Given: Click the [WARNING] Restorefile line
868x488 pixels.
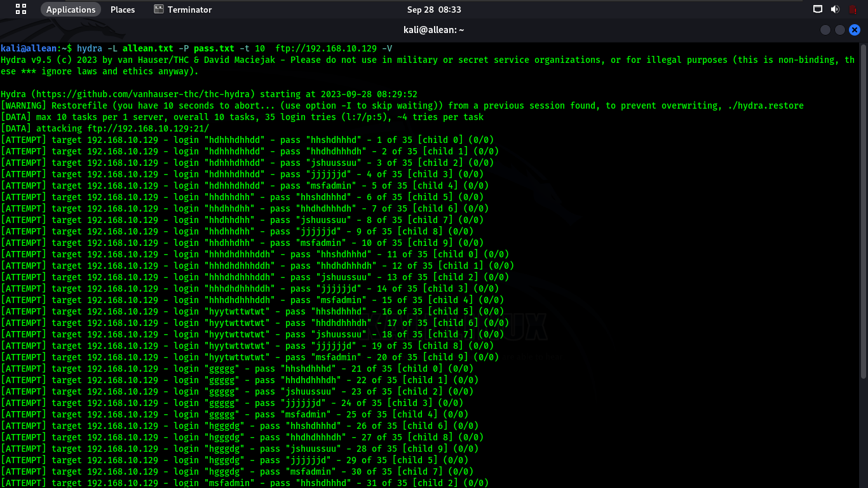Looking at the screenshot, I should [x=402, y=105].
